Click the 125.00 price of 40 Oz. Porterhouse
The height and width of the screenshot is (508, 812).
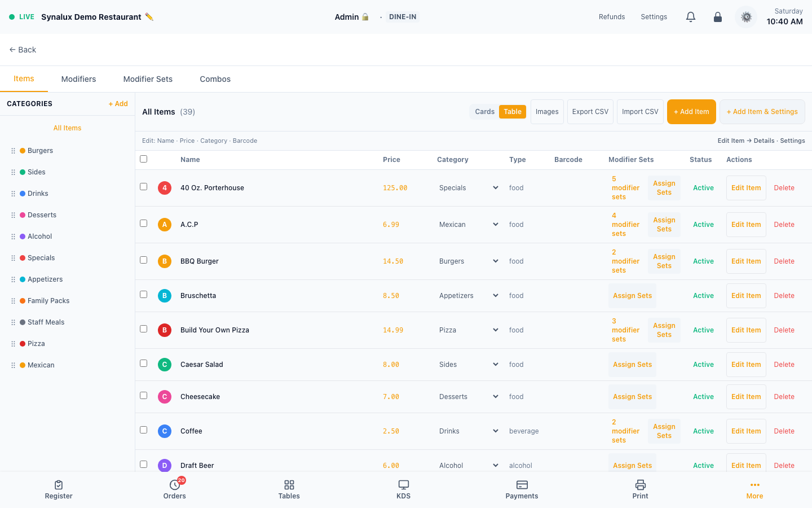395,188
